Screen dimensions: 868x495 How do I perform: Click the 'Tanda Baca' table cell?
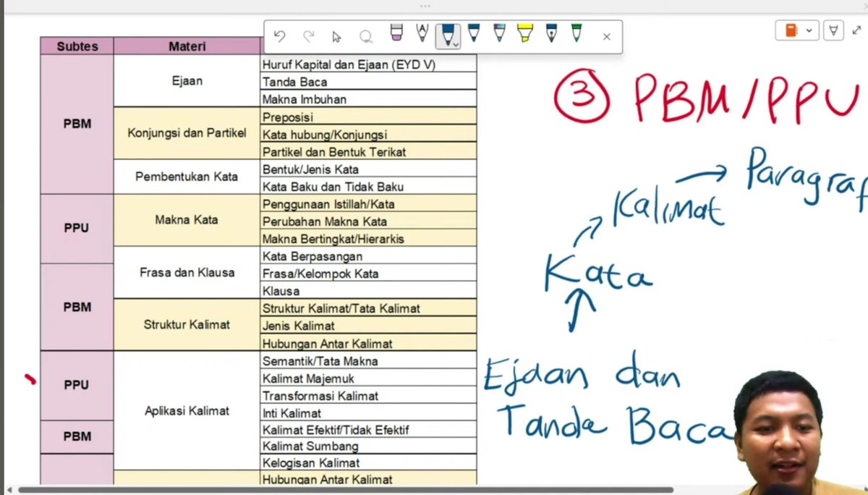pos(368,81)
